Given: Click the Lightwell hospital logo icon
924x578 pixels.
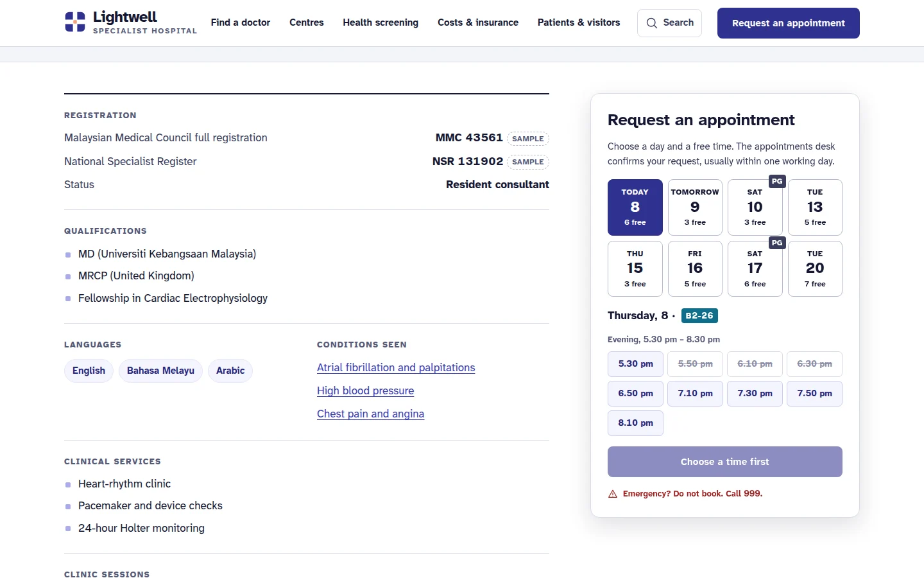Looking at the screenshot, I should pos(75,22).
